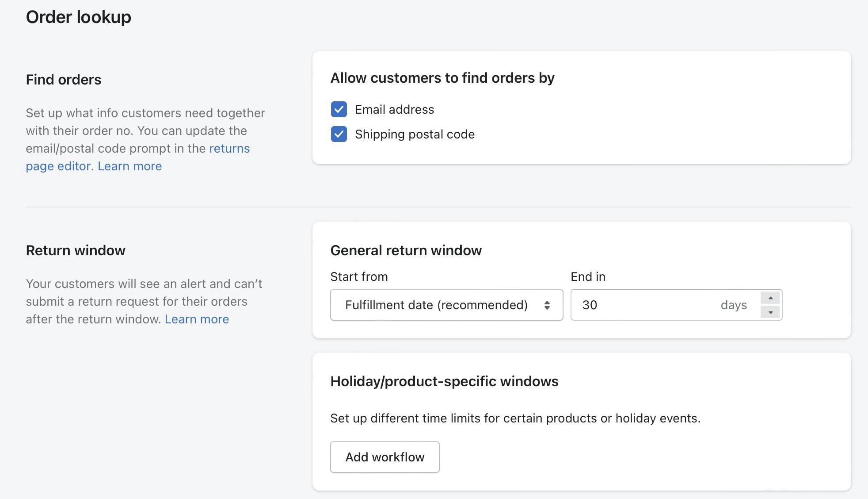Click the Order lookup page heading
This screenshot has height=499, width=868.
pyautogui.click(x=78, y=17)
